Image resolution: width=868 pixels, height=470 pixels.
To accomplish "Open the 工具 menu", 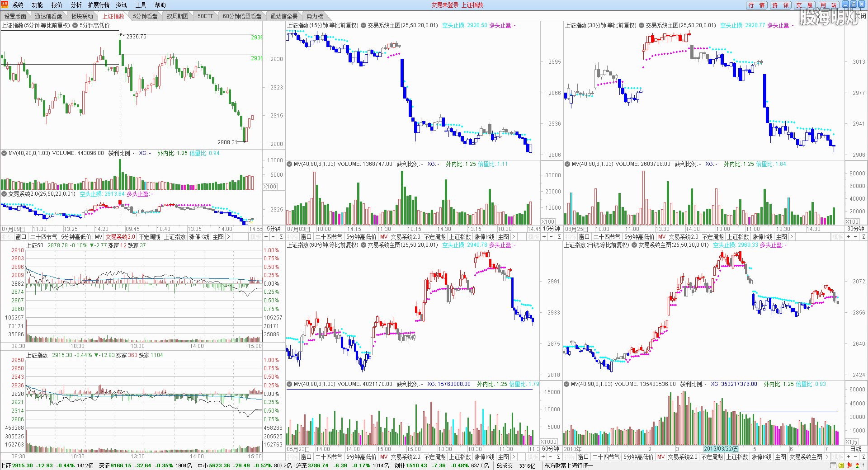I will click(141, 5).
